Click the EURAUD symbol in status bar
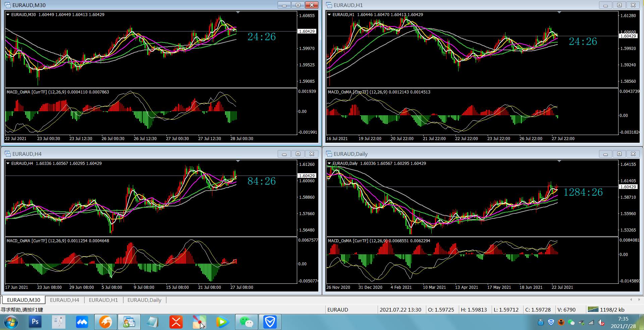 click(337, 310)
